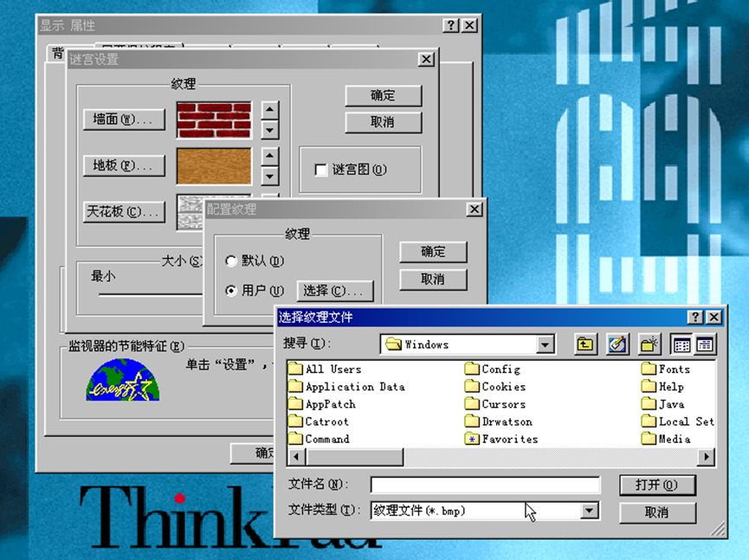Select the Cursors folder
The image size is (749, 560).
coord(495,404)
